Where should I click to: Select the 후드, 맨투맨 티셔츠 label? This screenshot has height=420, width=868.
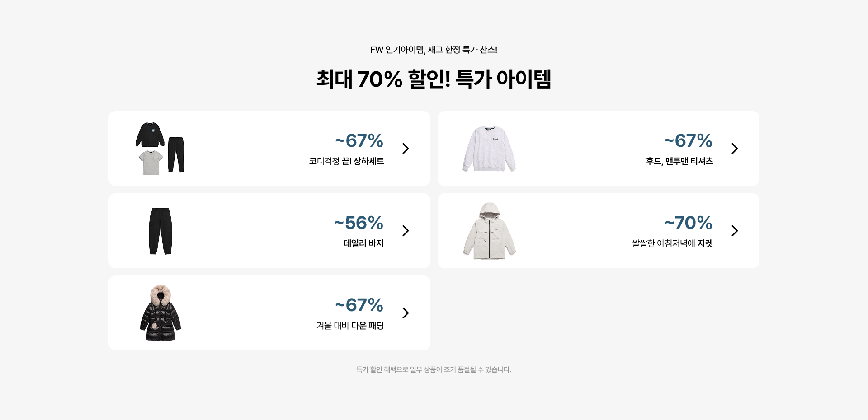[x=679, y=161]
